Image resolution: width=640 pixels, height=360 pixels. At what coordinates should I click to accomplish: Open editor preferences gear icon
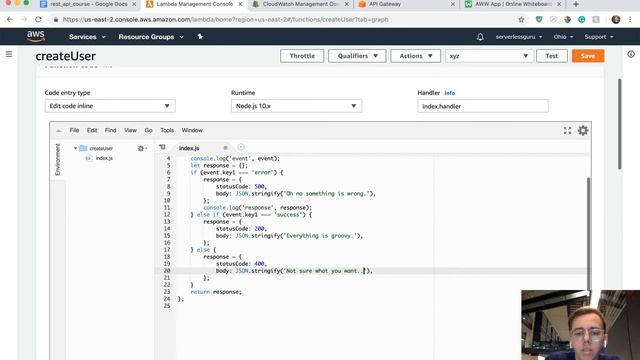[583, 130]
